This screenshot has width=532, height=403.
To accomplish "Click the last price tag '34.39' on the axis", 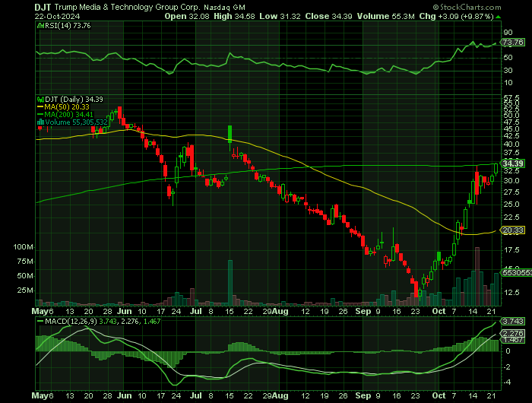I will pyautogui.click(x=513, y=163).
